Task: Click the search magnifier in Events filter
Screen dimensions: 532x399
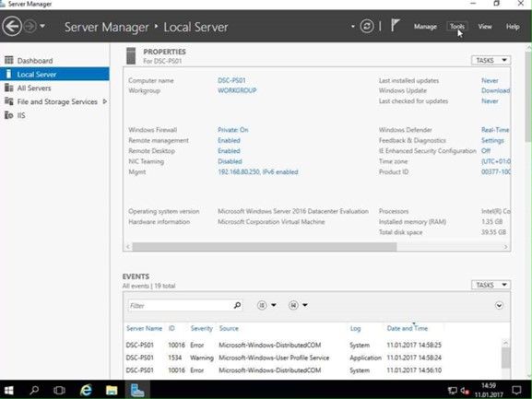Action: [237, 305]
